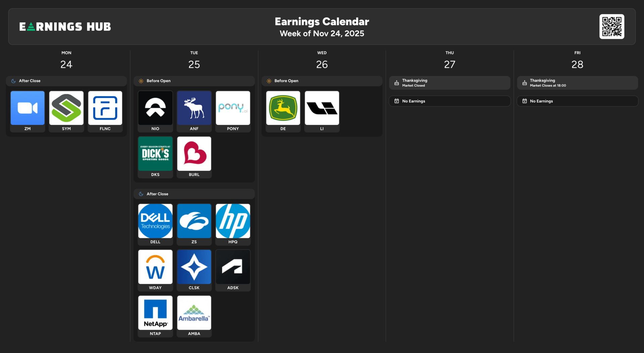644x353 pixels.
Task: Click the ANF ticker label
Action: [194, 129]
